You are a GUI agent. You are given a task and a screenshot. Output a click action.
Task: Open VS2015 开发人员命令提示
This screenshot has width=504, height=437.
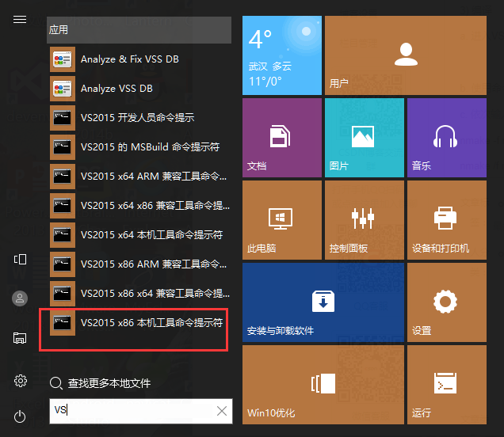(x=139, y=118)
